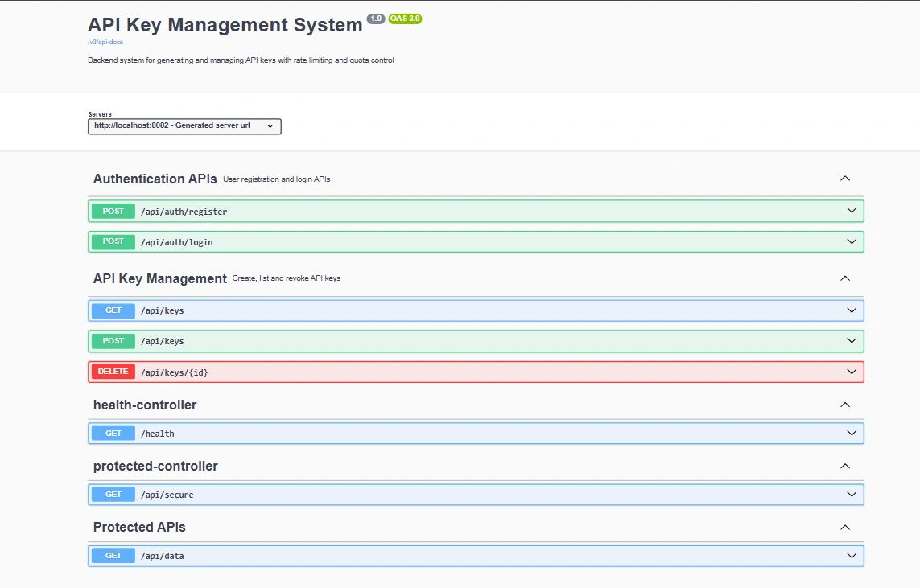
Task: Click the Authentication APIs heading
Action: click(155, 179)
